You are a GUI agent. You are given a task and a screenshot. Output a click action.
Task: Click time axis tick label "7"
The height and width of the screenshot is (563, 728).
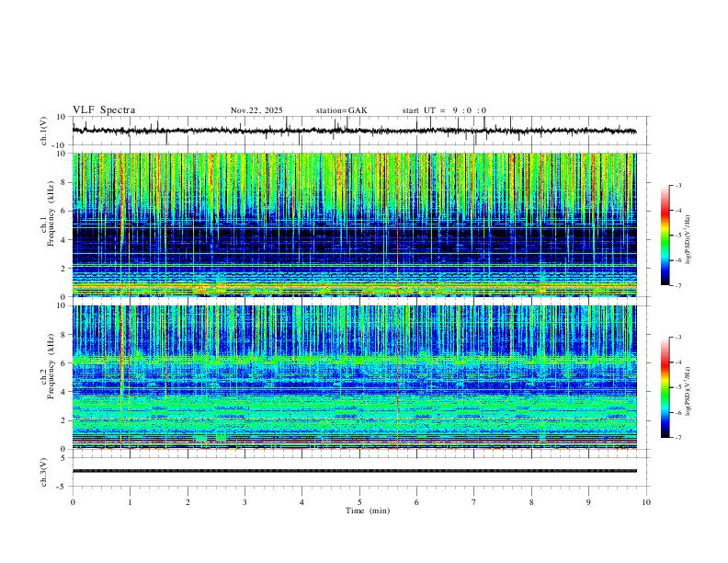[x=474, y=502]
